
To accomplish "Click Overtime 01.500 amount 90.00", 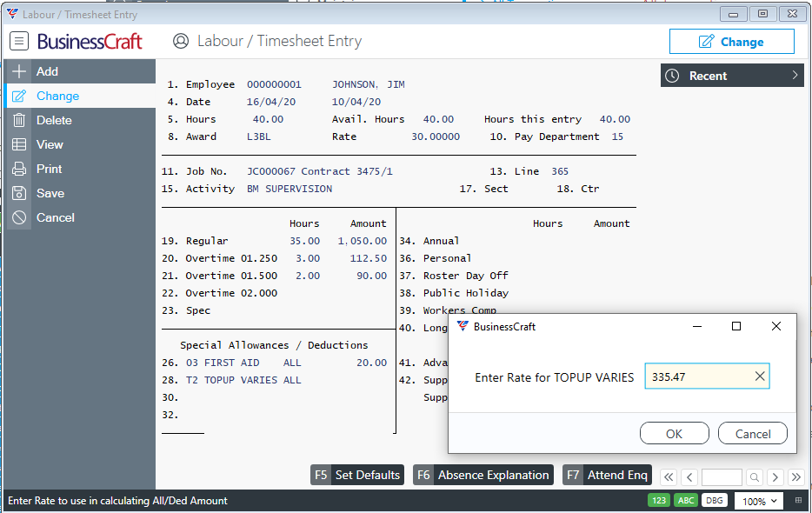I will pos(371,276).
